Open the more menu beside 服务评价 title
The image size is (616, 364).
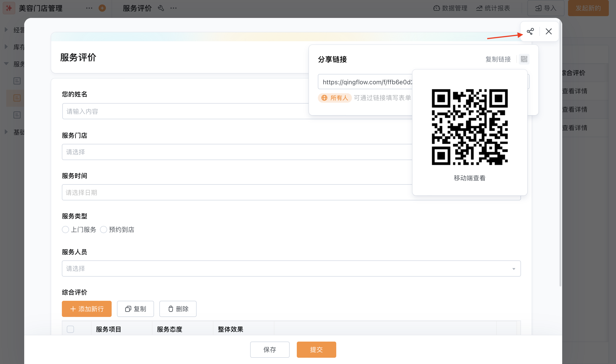(x=174, y=8)
